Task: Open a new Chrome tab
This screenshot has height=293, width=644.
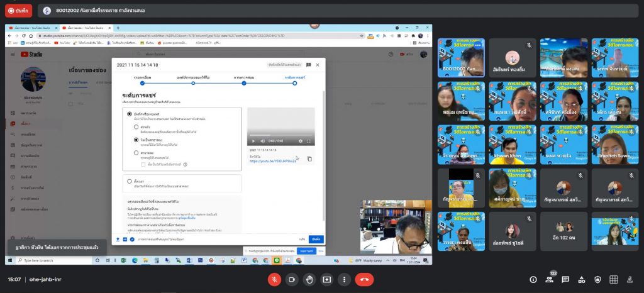Action: coord(118,28)
